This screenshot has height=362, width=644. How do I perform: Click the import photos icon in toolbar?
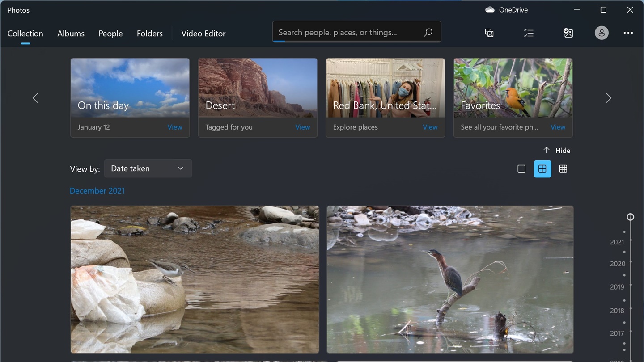[568, 33]
